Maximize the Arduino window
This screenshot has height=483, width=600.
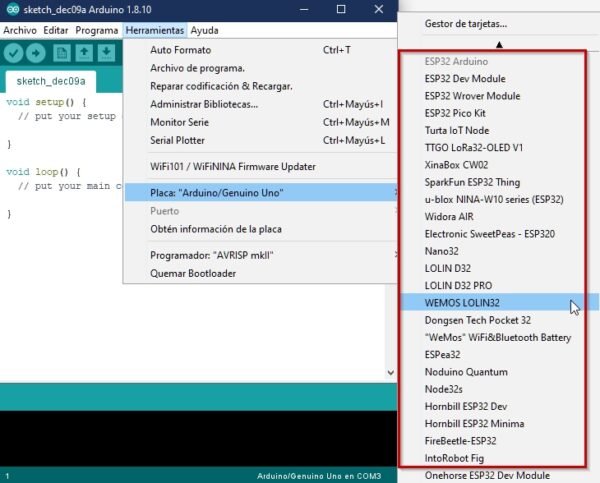click(x=341, y=9)
